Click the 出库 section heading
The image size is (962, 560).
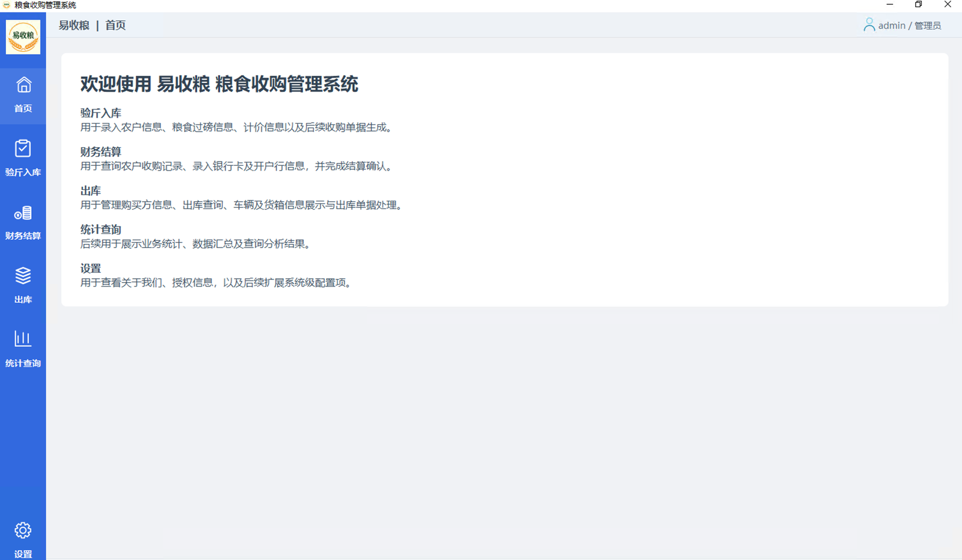point(91,191)
